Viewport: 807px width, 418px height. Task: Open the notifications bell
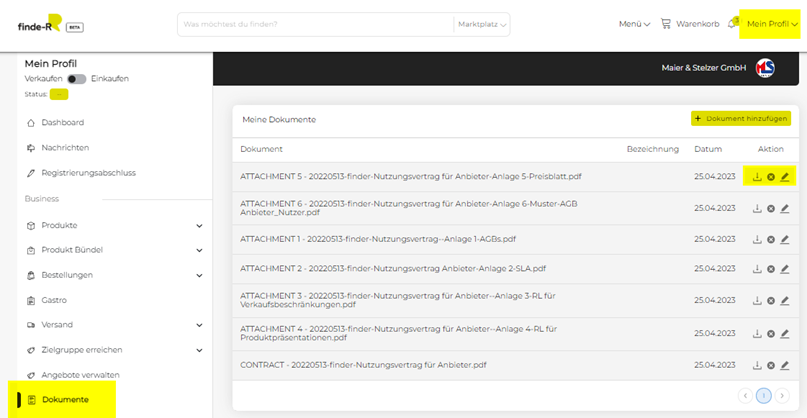tap(732, 24)
